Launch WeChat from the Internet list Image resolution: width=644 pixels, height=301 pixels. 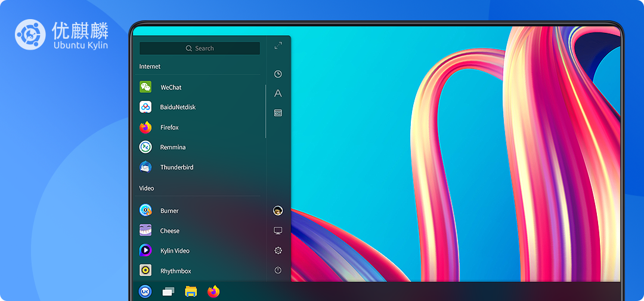(x=170, y=87)
